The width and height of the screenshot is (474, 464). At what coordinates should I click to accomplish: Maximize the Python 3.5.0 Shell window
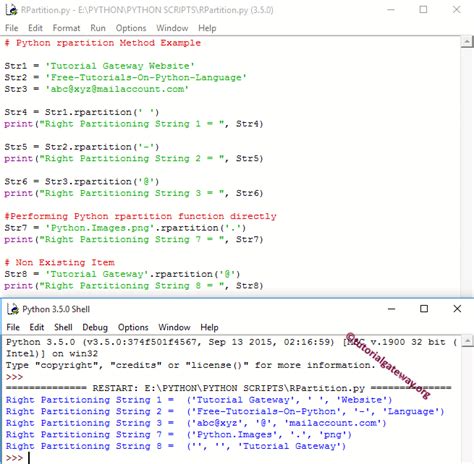click(424, 309)
